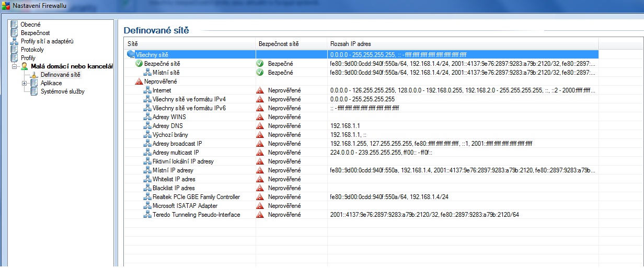Select Protokoly in the left tree
644x268 pixels.
point(32,50)
